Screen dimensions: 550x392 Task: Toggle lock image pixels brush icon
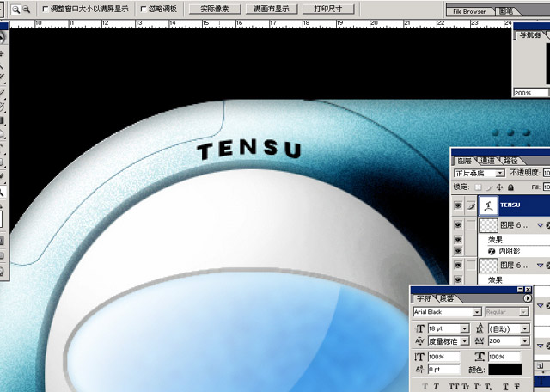pyautogui.click(x=489, y=187)
